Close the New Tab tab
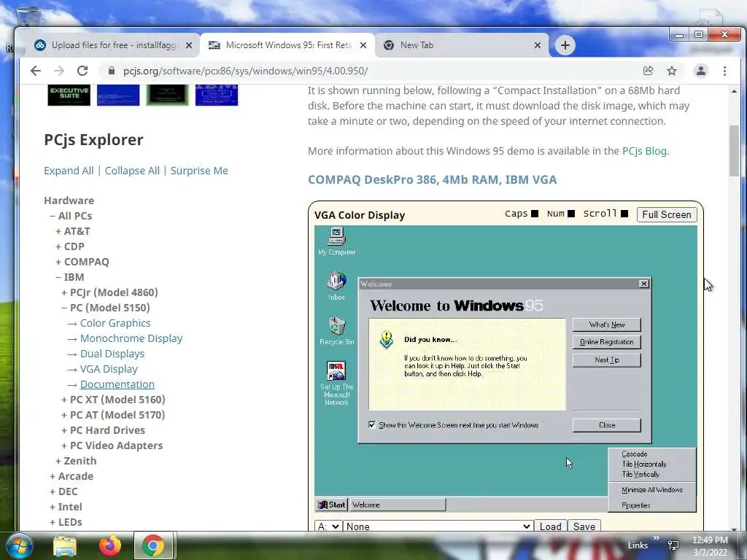 pyautogui.click(x=538, y=45)
